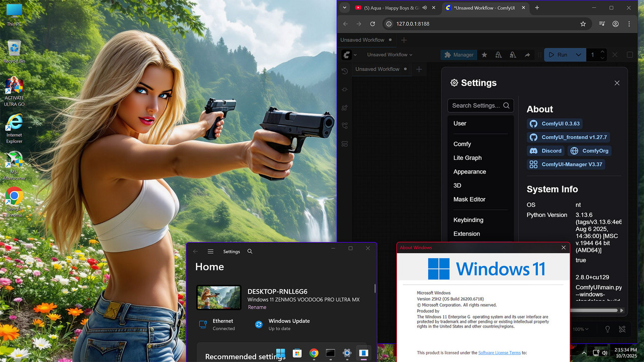Click the share arrow icon in ComfyUI toolbar
Image resolution: width=644 pixels, height=362 pixels.
(527, 55)
